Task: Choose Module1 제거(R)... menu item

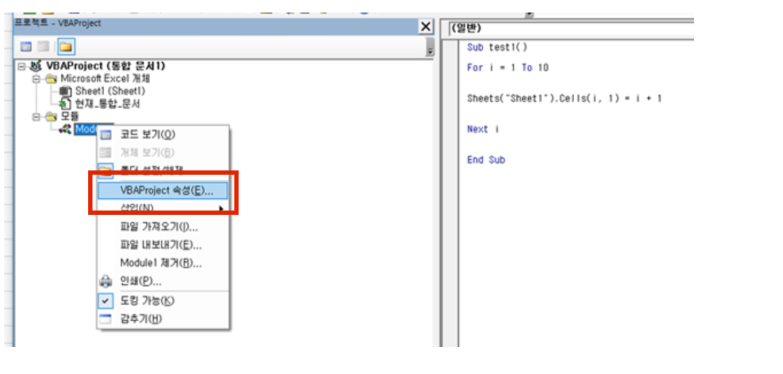Action: [163, 263]
